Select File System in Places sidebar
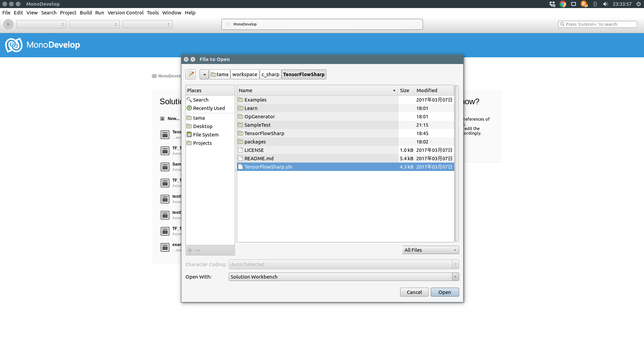Viewport: 644px width, 362px height. tap(210, 135)
